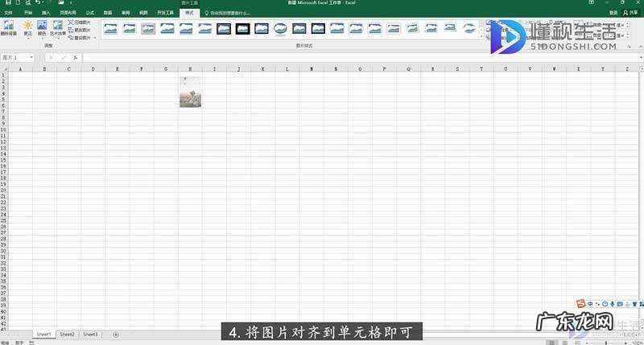Click the Tell Me search box
Image resolution: width=644 pixels, height=345 pixels.
coord(229,13)
